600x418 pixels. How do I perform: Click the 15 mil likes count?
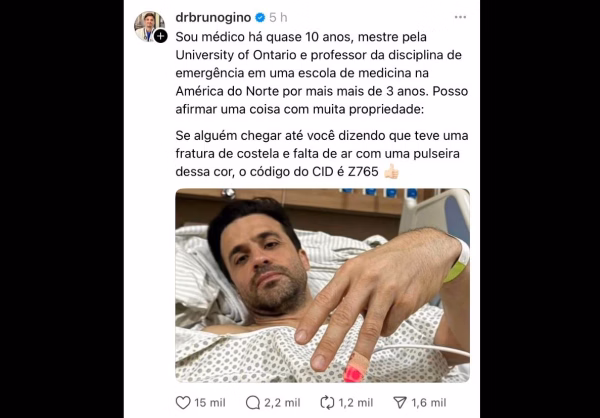[x=210, y=403]
